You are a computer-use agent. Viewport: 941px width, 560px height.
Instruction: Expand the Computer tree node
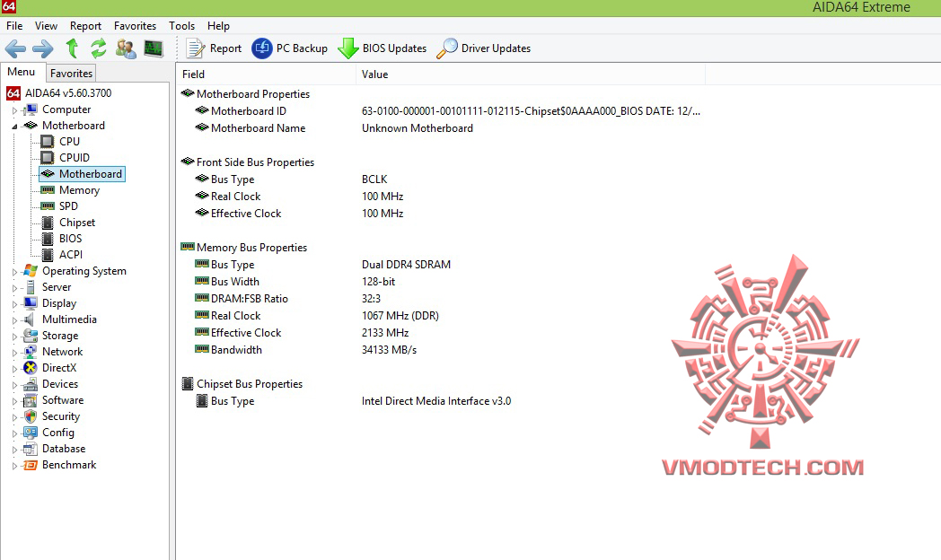14,110
